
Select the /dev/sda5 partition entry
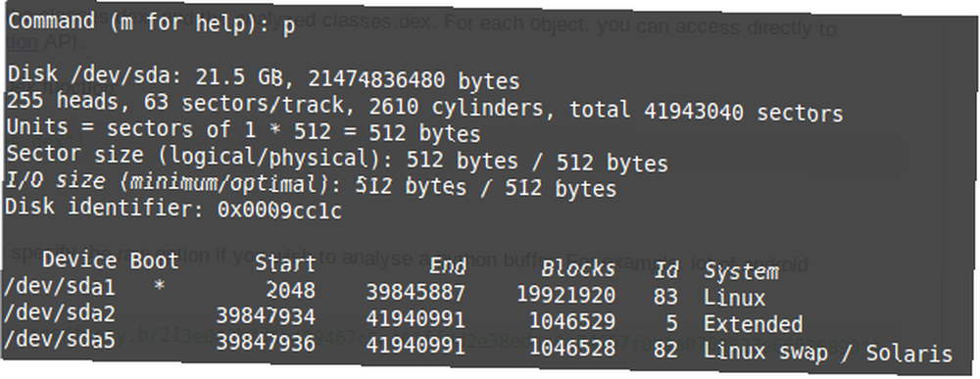click(x=478, y=347)
